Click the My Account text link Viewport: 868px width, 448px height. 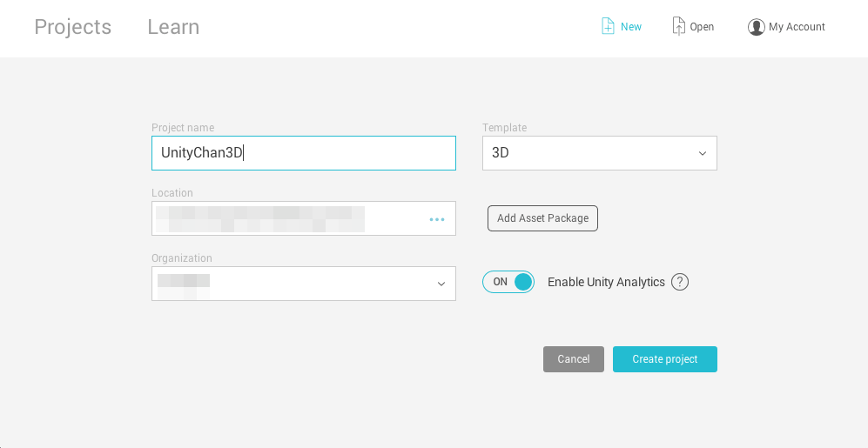coord(797,27)
